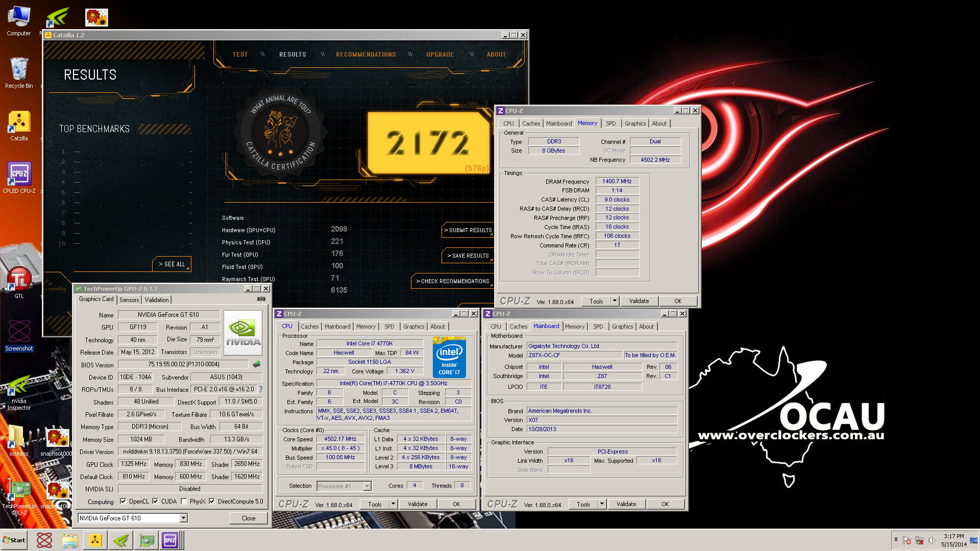Click the purple CPU-Z taskbar icon

[170, 540]
